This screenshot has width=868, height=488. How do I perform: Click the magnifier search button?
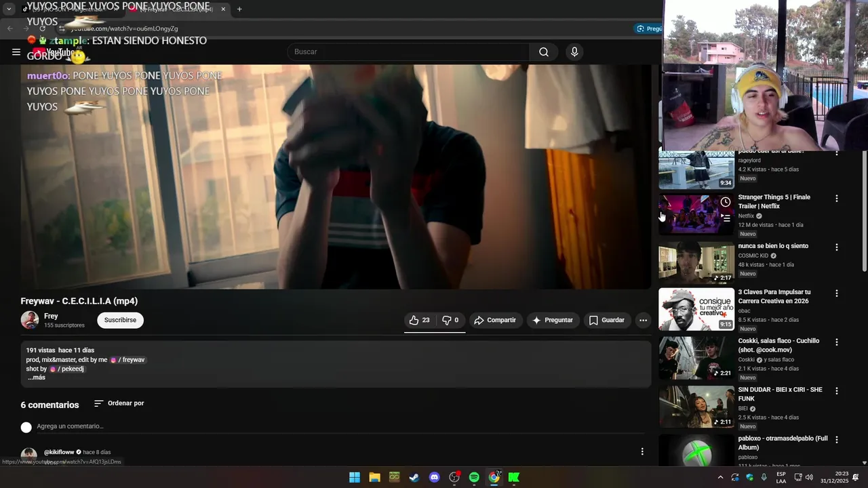click(544, 52)
